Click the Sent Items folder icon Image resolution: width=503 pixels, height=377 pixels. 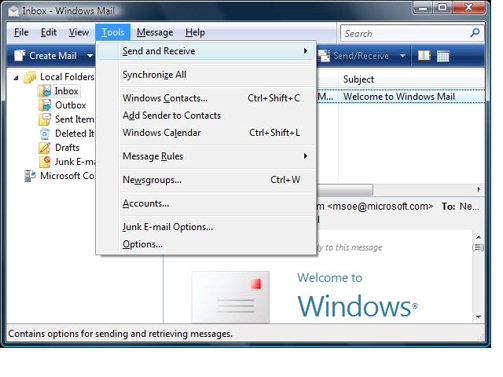tap(45, 119)
